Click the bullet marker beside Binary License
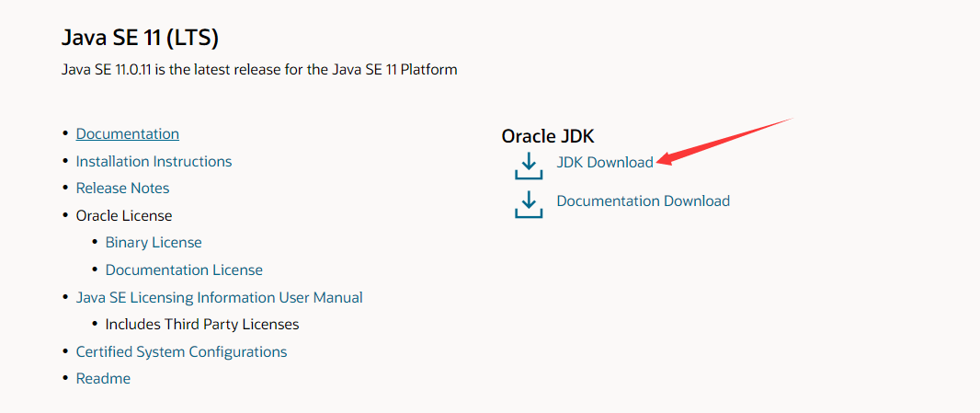The height and width of the screenshot is (413, 980). pos(95,242)
